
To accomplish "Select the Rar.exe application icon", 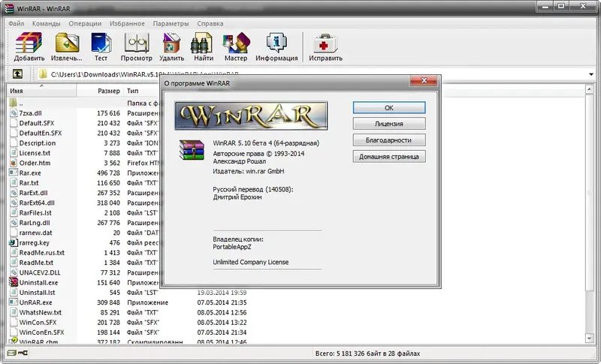I will click(14, 173).
